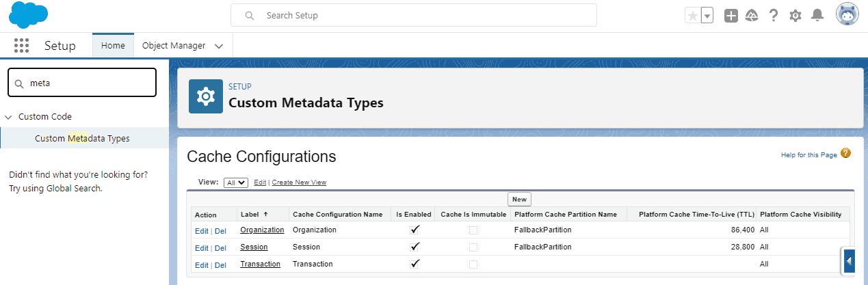Click the Cache Configuration Name column header
Screen dimensions: 868x285
coord(338,215)
